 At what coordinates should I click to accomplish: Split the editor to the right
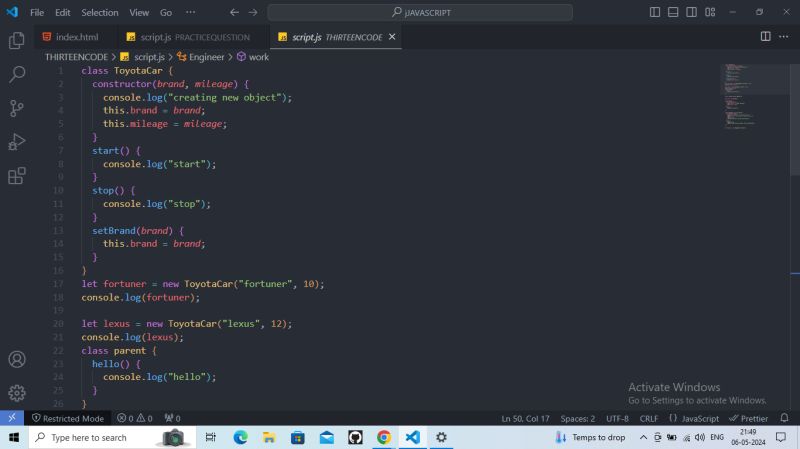point(765,36)
